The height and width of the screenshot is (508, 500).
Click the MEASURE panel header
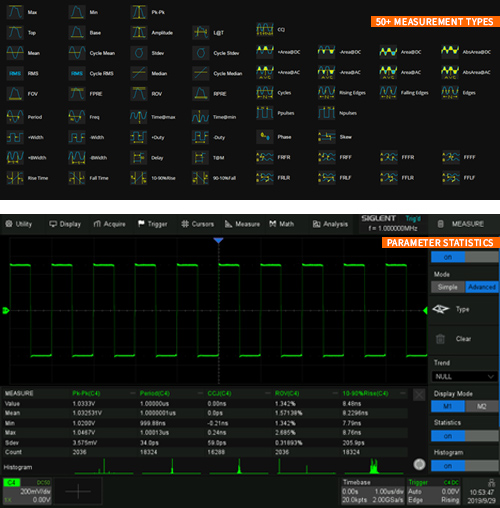(463, 224)
